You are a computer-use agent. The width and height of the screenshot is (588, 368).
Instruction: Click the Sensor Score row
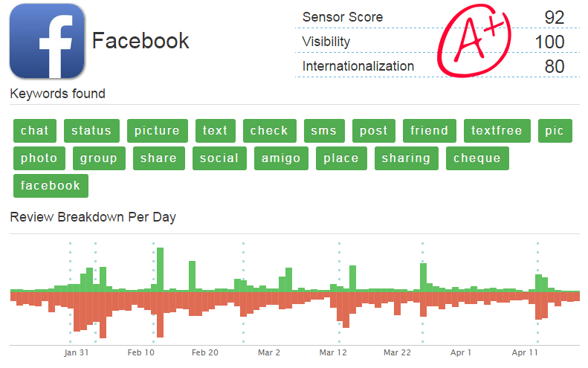point(435,18)
